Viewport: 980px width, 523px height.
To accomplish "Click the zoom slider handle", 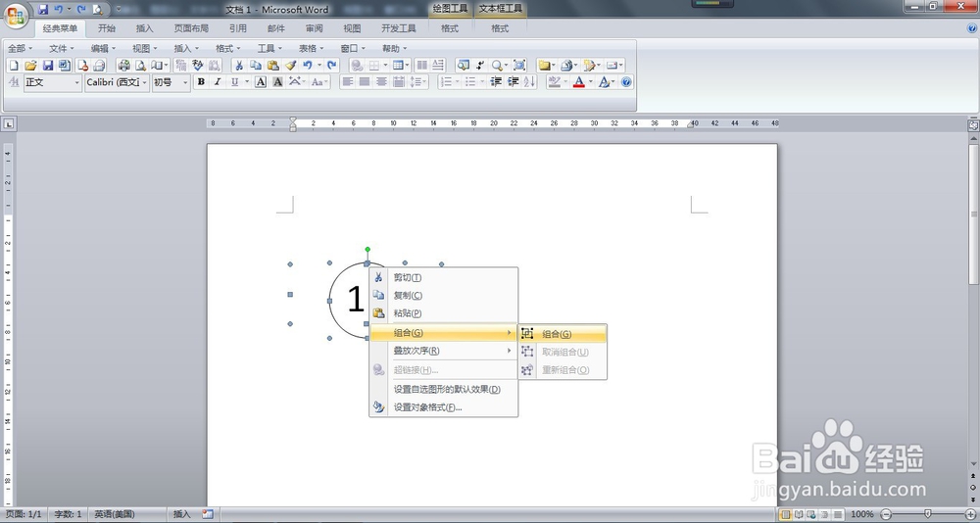I will [927, 514].
